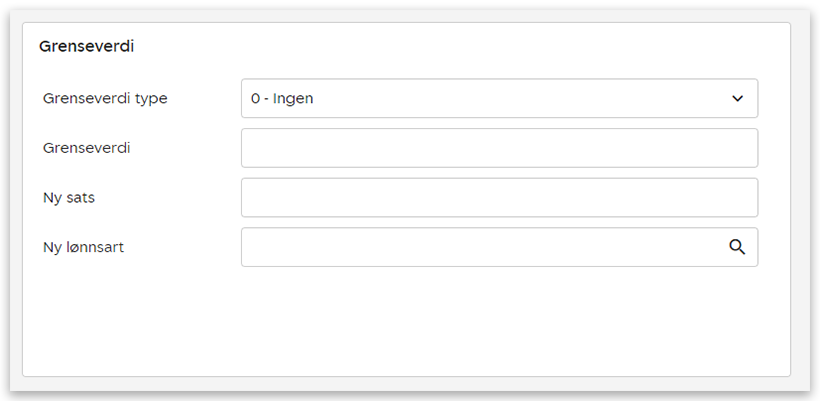This screenshot has height=401, width=820.
Task: Place cursor in the empty Ny sats field
Action: point(498,198)
